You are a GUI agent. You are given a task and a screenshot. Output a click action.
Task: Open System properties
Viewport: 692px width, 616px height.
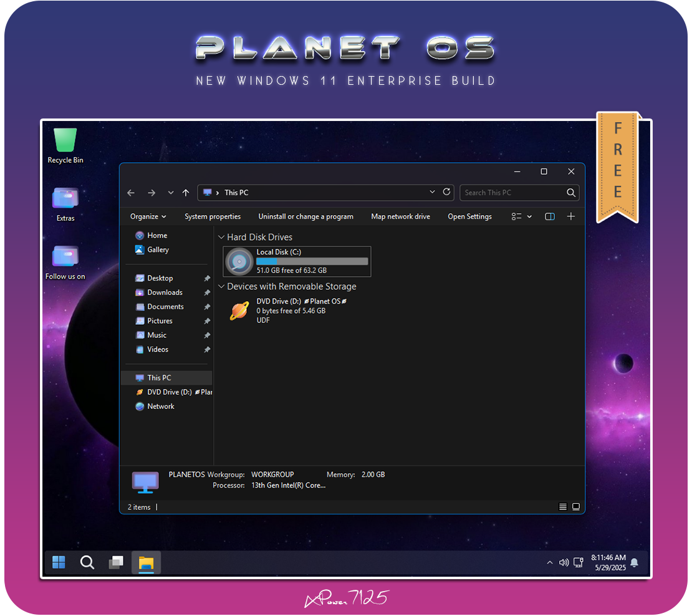point(213,216)
